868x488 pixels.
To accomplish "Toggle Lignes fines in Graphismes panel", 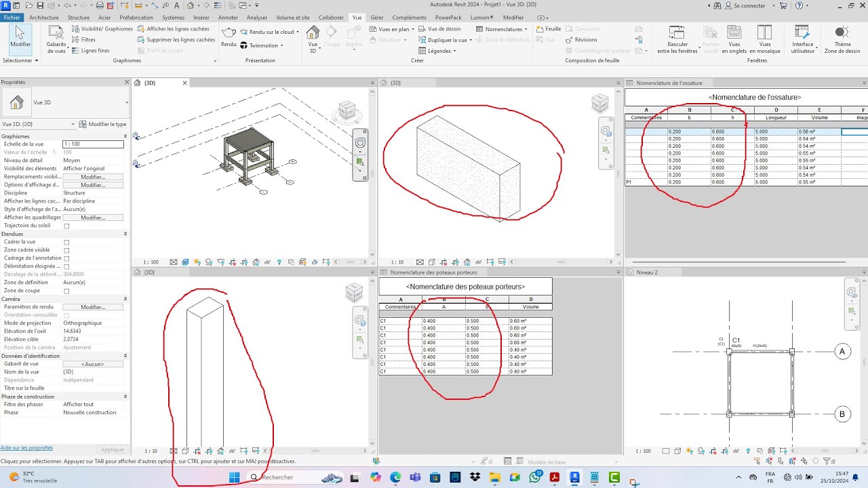I will click(x=91, y=51).
